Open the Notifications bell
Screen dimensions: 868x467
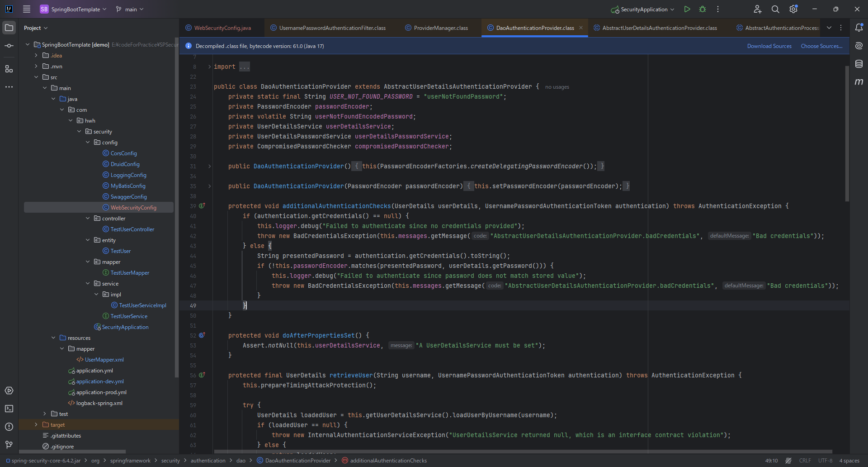pos(859,28)
